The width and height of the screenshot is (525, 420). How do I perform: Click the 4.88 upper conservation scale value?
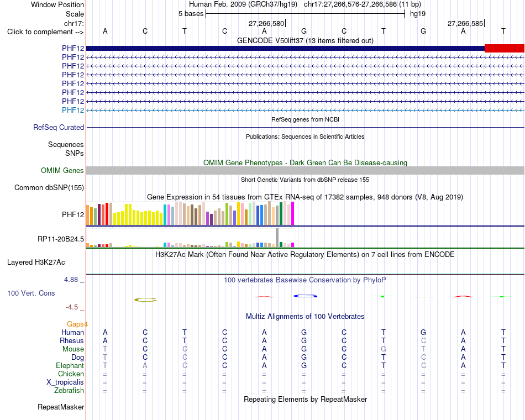[x=71, y=280]
